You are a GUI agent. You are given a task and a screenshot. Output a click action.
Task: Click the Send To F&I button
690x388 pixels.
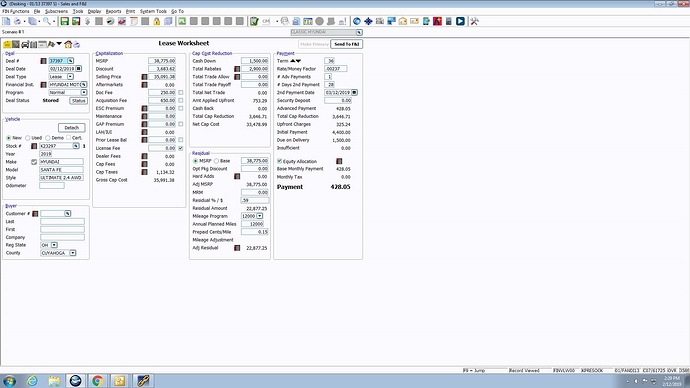pos(347,44)
